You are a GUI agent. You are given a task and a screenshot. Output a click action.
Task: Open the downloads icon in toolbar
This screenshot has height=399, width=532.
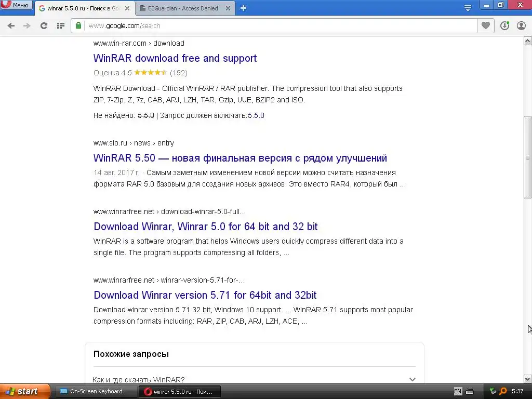click(504, 25)
